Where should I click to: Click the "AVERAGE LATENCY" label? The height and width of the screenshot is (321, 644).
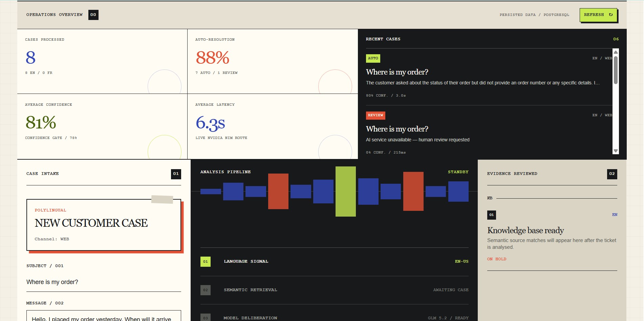tap(215, 105)
